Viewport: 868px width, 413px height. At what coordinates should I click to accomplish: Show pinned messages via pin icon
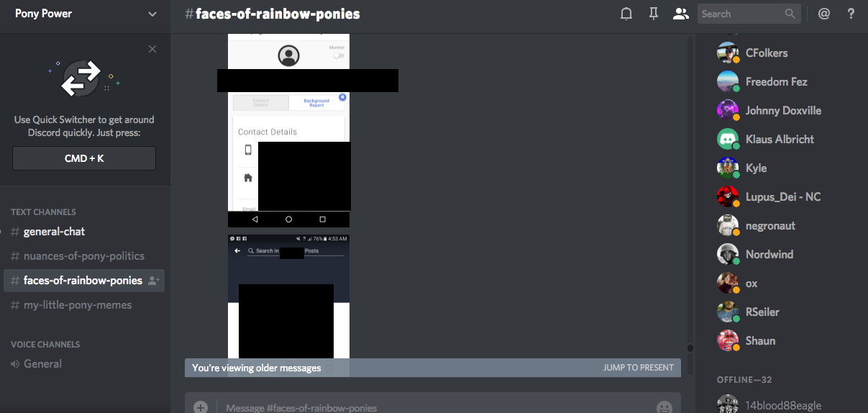click(653, 14)
